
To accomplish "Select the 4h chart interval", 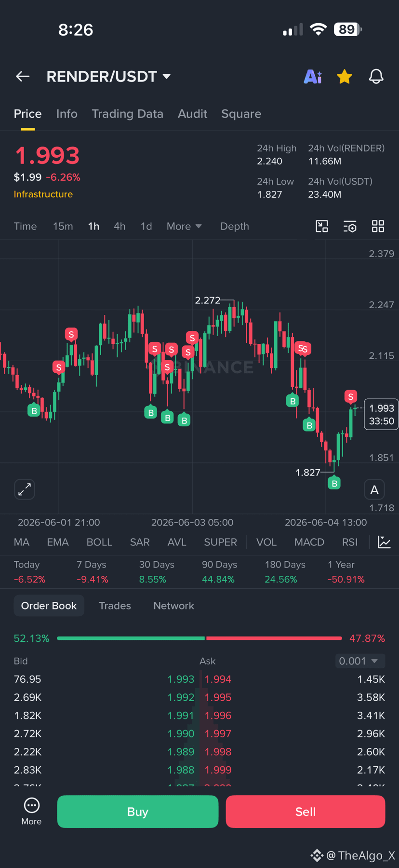I will coord(120,226).
